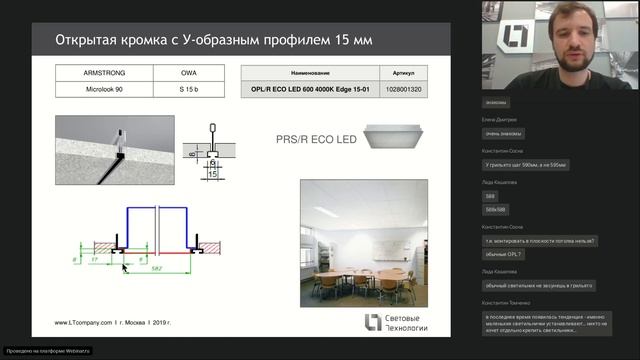Screen dimensions: 640x360
Task: Click the meeting room interior photo
Action: (x=364, y=243)
